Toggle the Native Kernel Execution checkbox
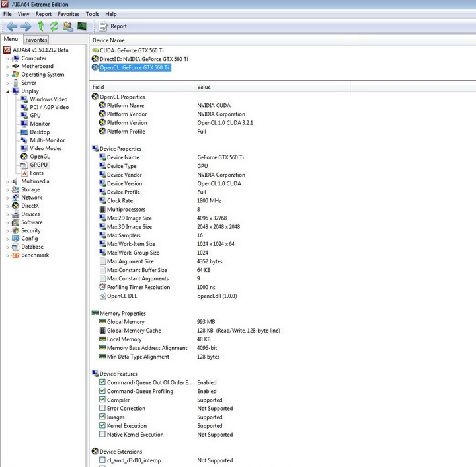The height and width of the screenshot is (467, 476). coord(102,434)
